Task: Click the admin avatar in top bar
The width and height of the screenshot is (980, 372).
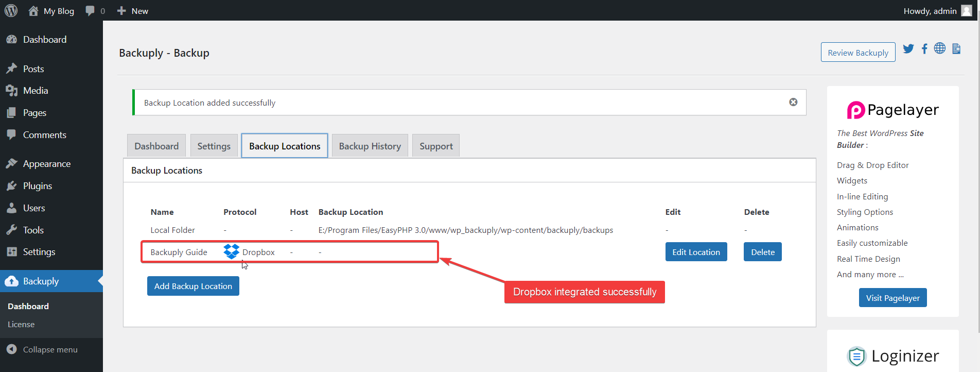Action: (x=966, y=11)
